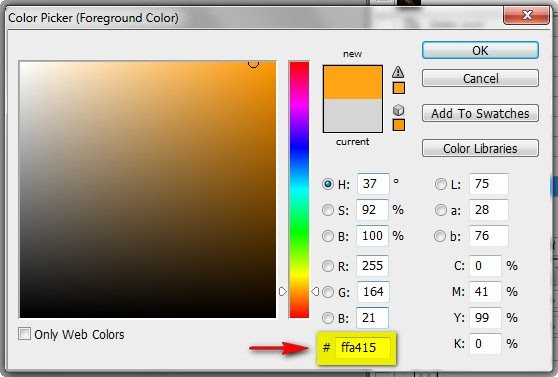Confirm color with the OK button
Image resolution: width=558 pixels, height=377 pixels.
[x=480, y=50]
